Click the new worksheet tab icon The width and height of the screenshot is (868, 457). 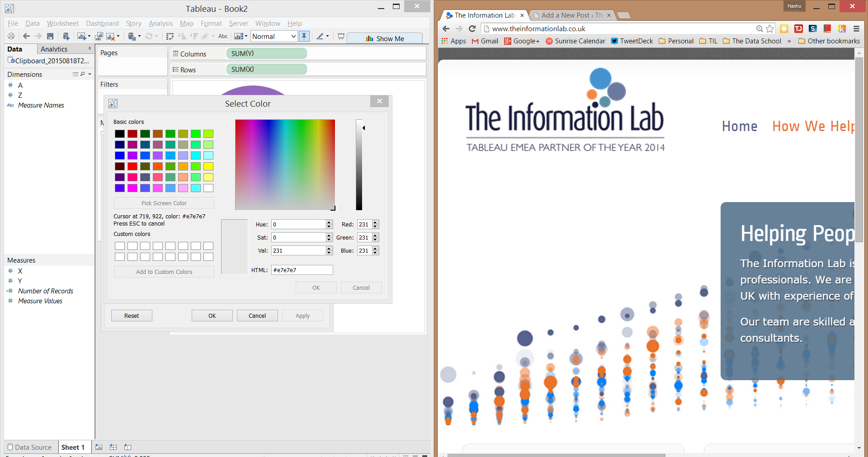(99, 447)
